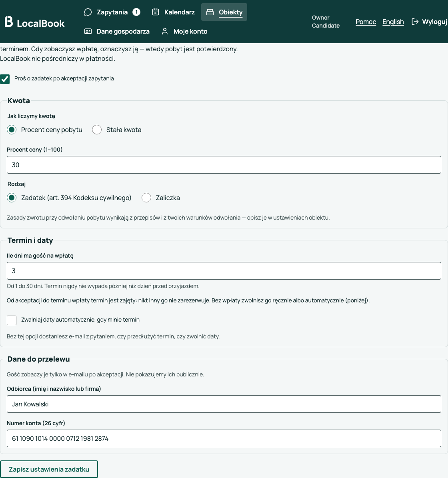Click the Dane gospodarza ID card icon
448x478 pixels.
point(88,31)
